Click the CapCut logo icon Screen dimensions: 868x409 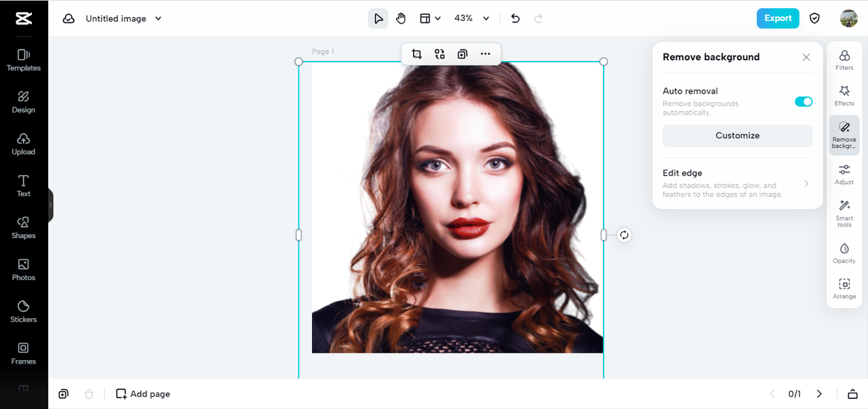pyautogui.click(x=24, y=18)
